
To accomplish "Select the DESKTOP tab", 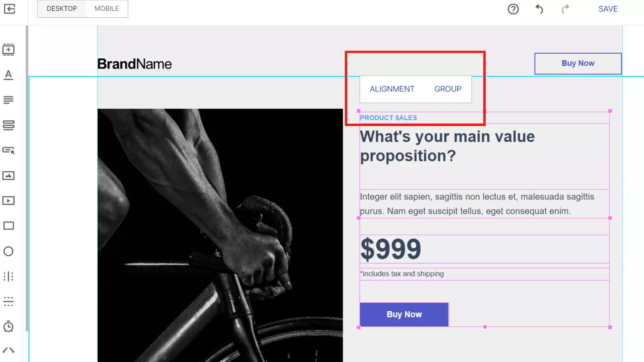I will (62, 9).
